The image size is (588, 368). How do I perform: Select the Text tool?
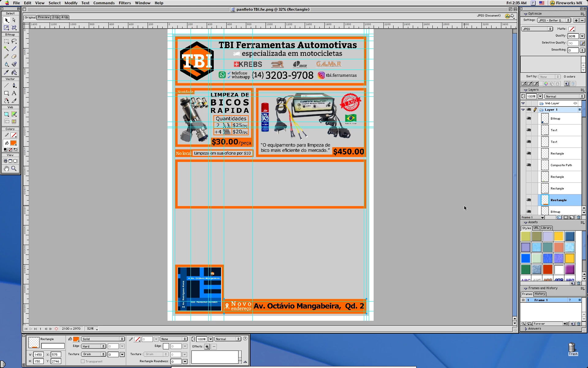coord(14,93)
